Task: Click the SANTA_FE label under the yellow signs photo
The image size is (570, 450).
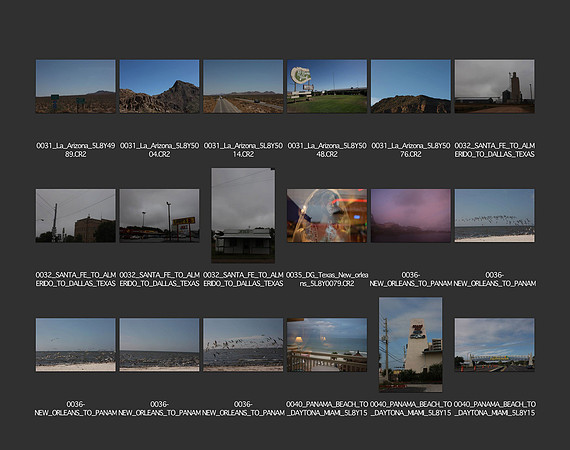Action: coord(159,279)
